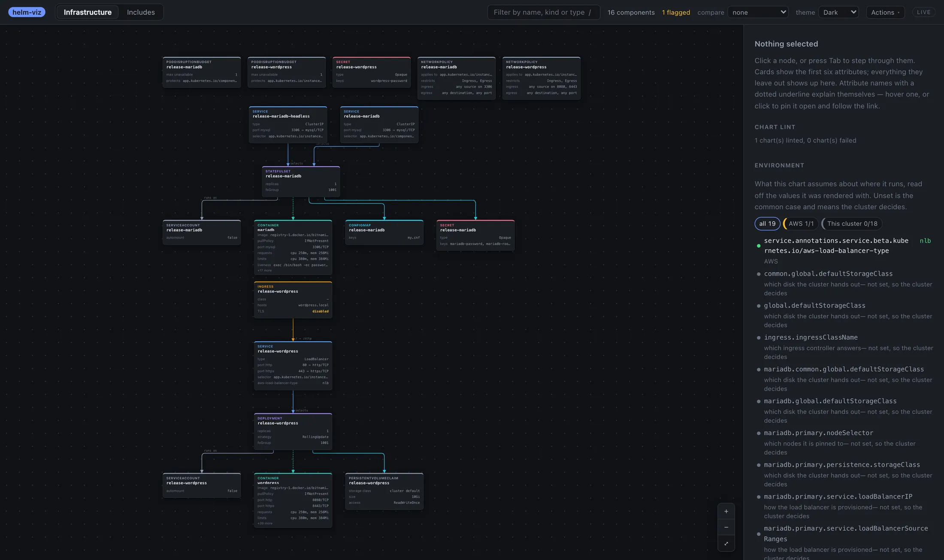944x560 pixels.
Task: Select the NetworkPolicy release-mariadb card
Action: (456, 78)
